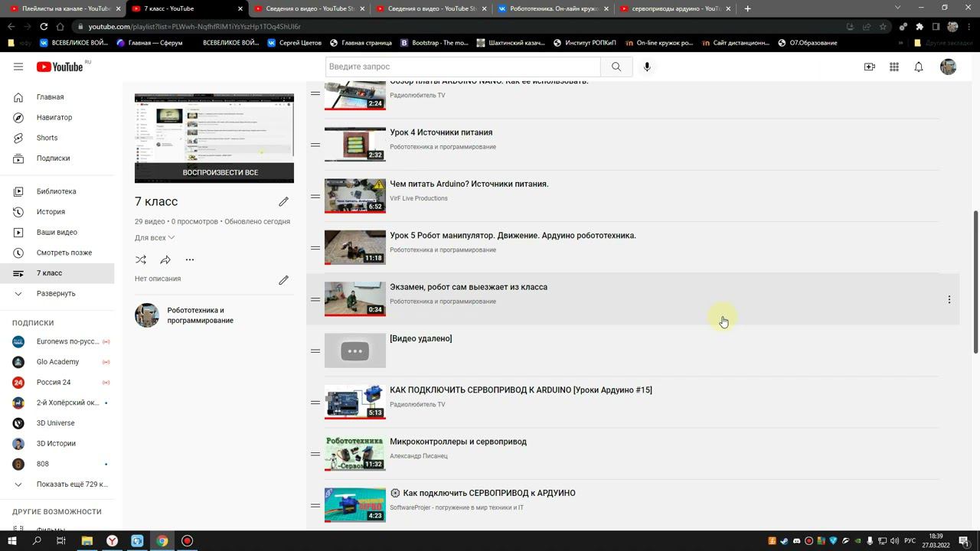The width and height of the screenshot is (980, 551).
Task: Click the YouTube logo
Action: pyautogui.click(x=60, y=67)
